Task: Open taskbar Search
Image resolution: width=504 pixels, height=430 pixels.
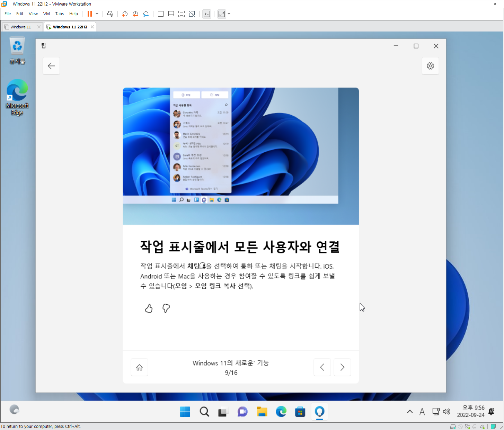Action: 204,412
